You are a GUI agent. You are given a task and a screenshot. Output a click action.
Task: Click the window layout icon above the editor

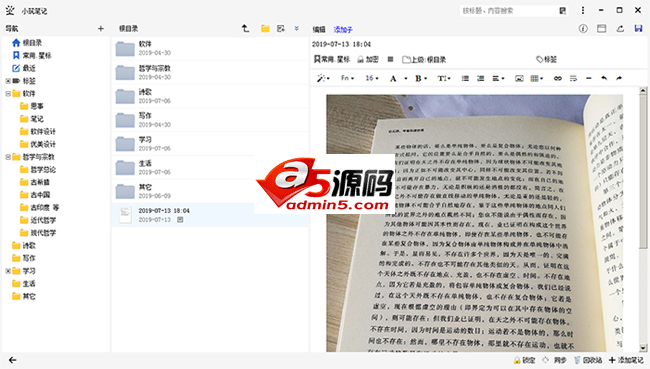[x=601, y=29]
